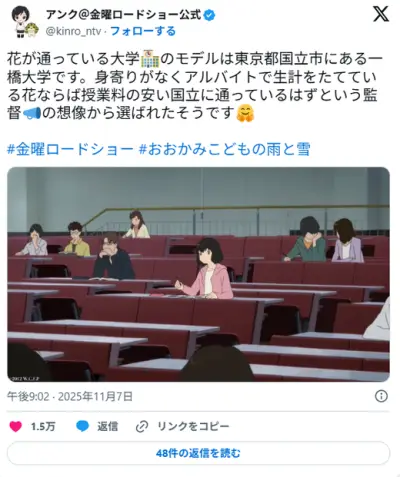Click the blue reply speech bubble icon
This screenshot has width=400, height=477.
82,426
